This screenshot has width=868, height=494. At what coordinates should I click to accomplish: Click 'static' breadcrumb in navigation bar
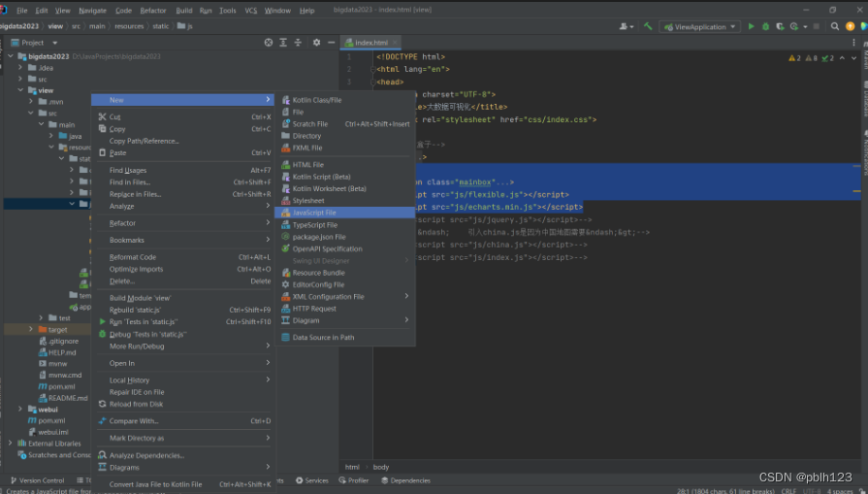coord(161,26)
